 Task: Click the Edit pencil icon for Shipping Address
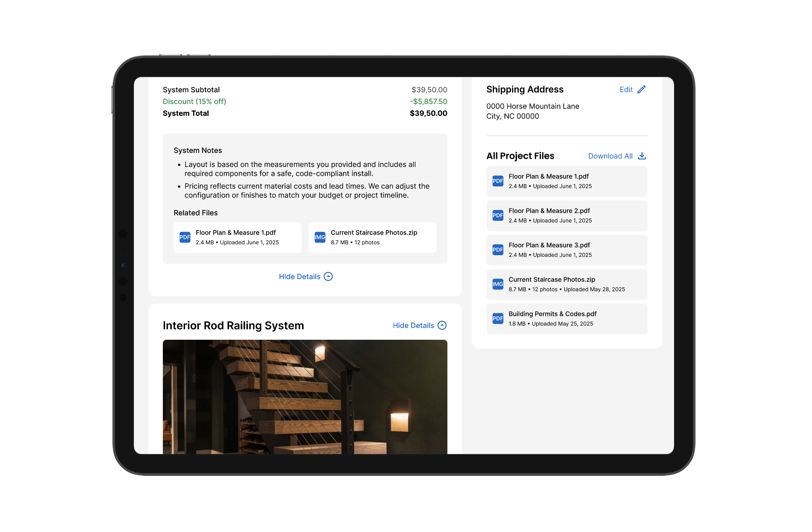[x=641, y=90]
